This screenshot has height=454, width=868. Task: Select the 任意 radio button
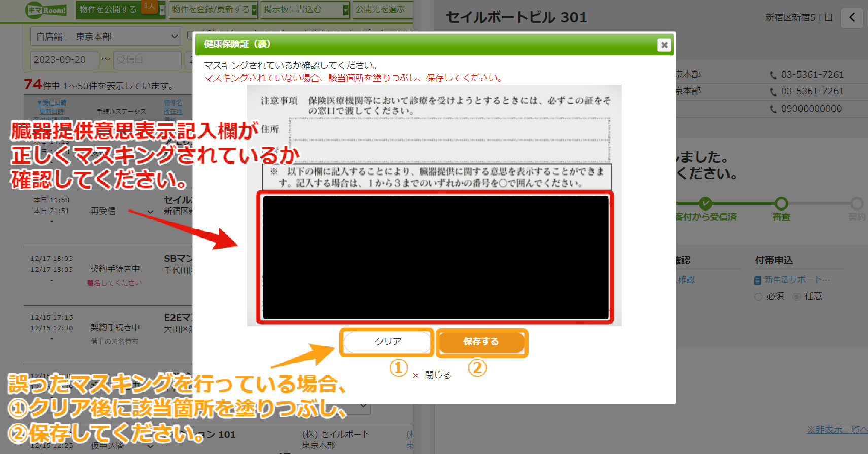797,297
